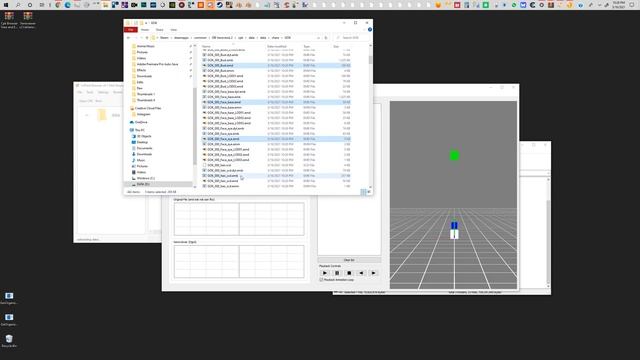Refresh the current folder view
640x360 pixels.
[x=326, y=38]
